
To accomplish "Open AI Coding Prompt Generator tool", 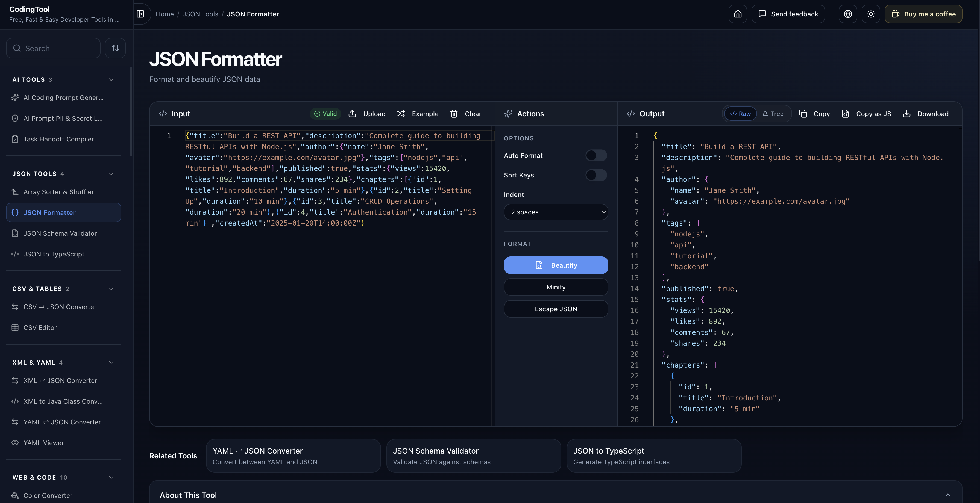I will point(63,98).
